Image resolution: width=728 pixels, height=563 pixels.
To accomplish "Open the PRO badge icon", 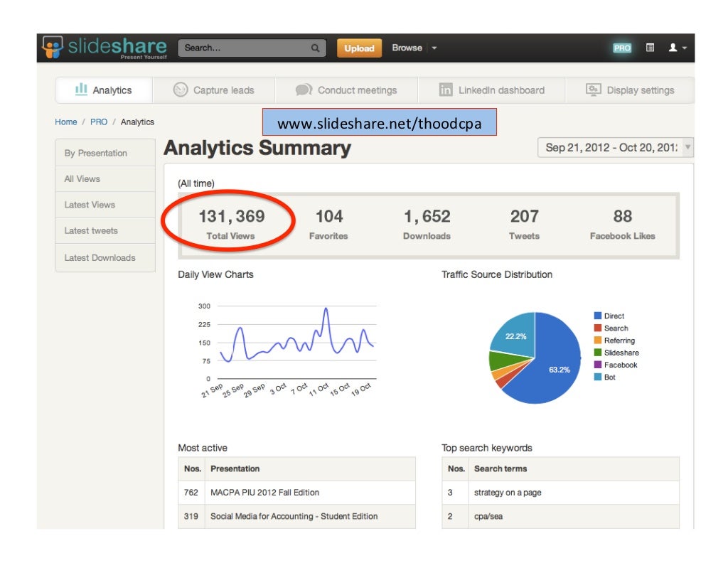I will click(621, 48).
